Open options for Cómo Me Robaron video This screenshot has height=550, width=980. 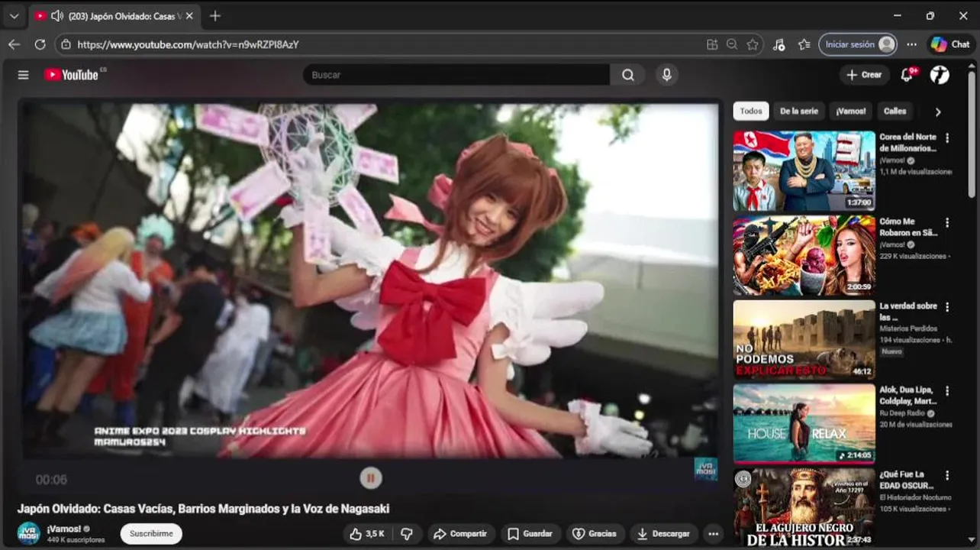pyautogui.click(x=947, y=223)
